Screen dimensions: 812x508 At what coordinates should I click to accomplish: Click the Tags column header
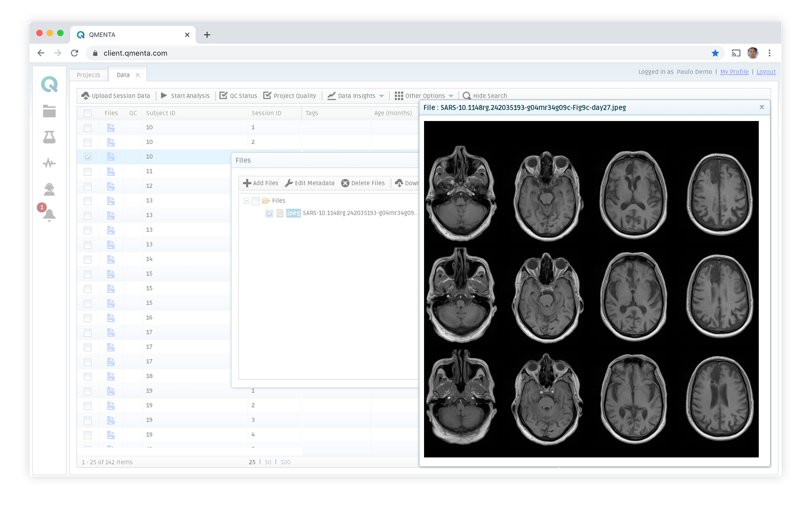[x=312, y=113]
